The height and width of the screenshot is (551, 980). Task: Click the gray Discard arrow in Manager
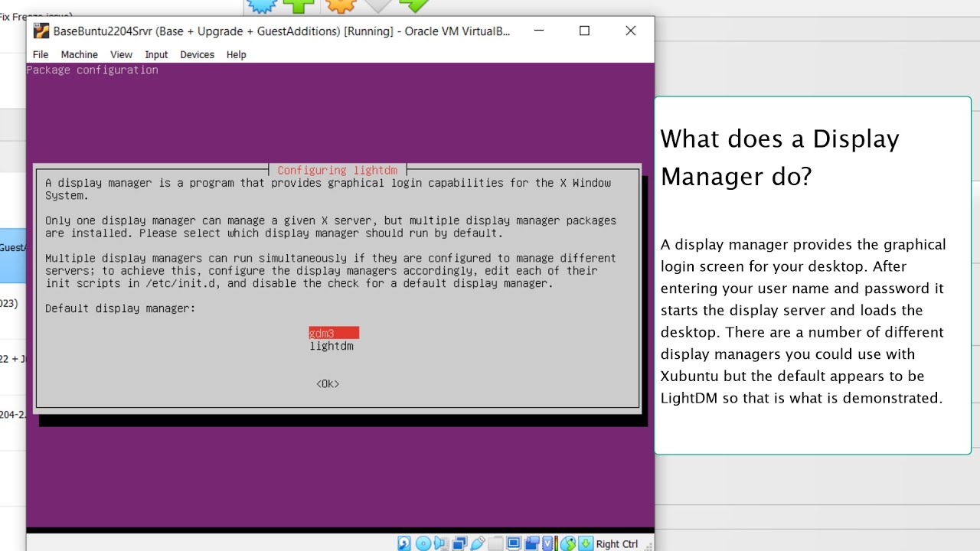[379, 5]
